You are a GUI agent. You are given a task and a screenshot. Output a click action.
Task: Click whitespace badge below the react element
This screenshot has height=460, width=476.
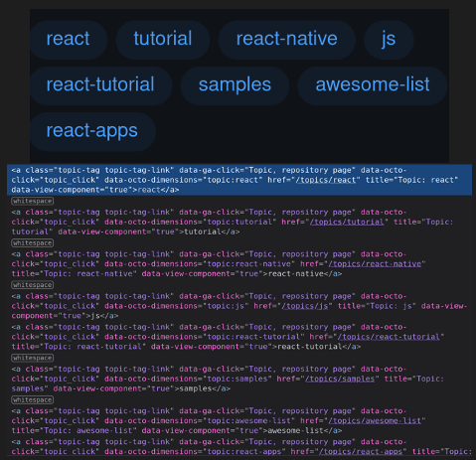(33, 201)
